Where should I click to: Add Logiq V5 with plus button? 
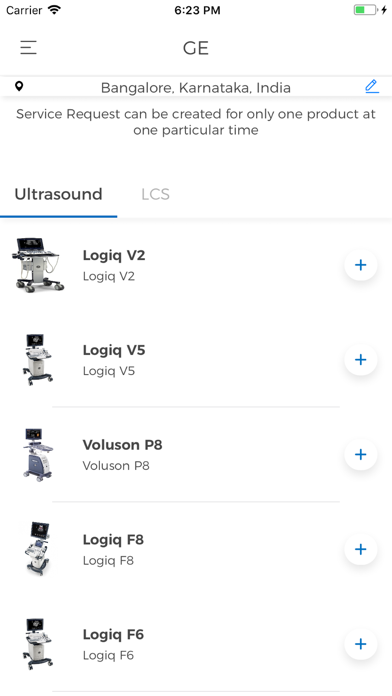click(361, 360)
